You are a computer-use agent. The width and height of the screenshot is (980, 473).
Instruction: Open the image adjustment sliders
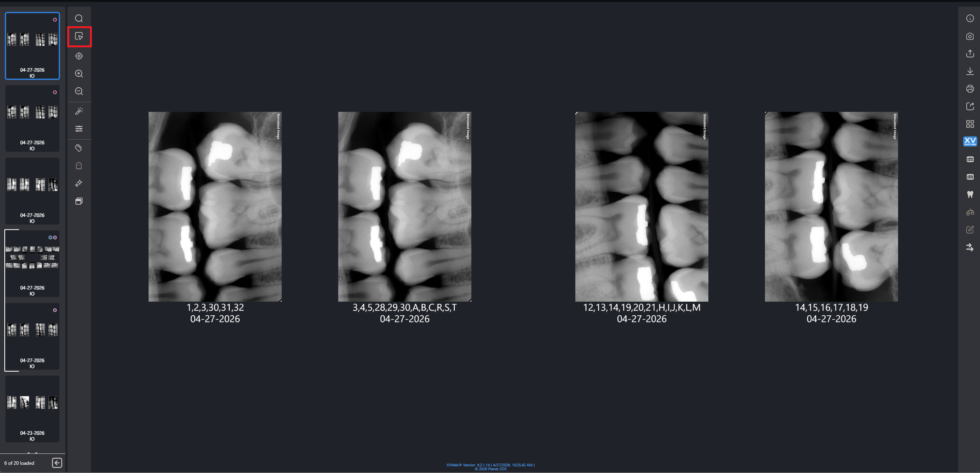tap(79, 129)
